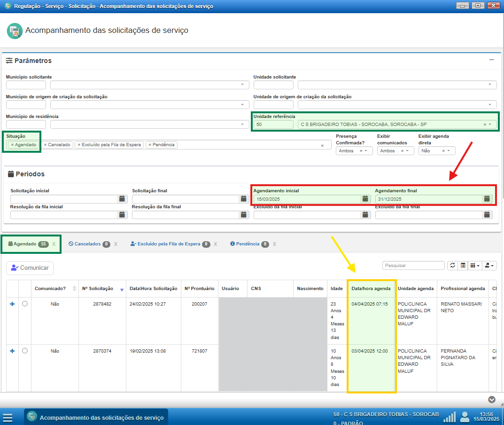
Task: Open the Pendência tab
Action: (248, 244)
